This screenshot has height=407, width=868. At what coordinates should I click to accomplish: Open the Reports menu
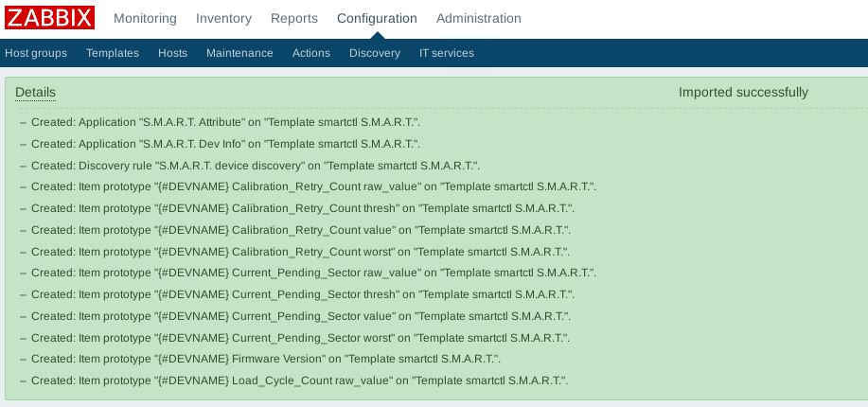click(294, 18)
